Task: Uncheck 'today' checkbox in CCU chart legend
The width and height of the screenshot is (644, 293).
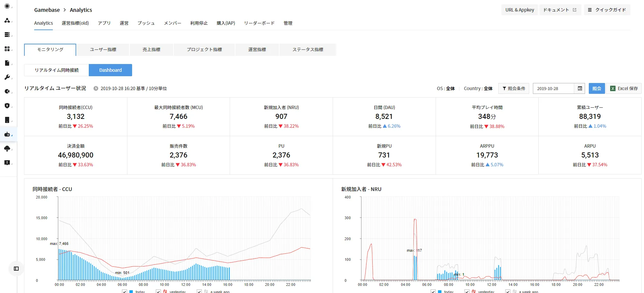Action: [x=125, y=291]
